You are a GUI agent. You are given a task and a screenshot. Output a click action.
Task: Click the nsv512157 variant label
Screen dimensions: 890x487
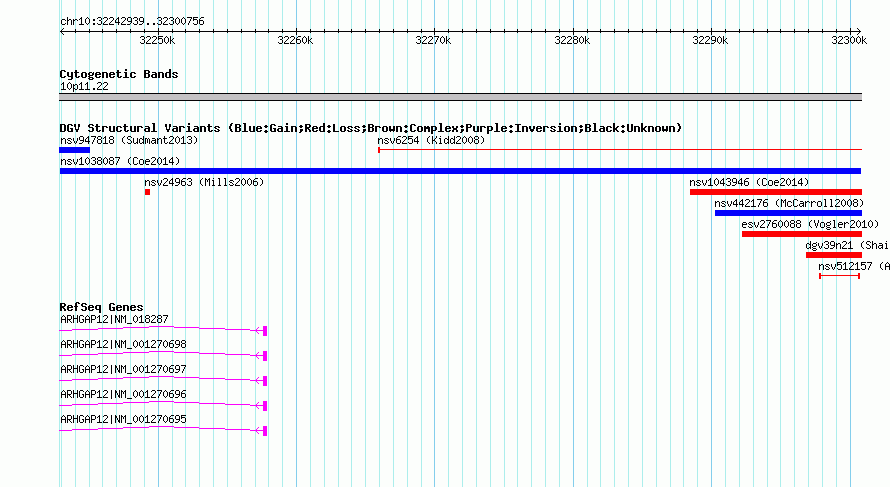pos(854,266)
